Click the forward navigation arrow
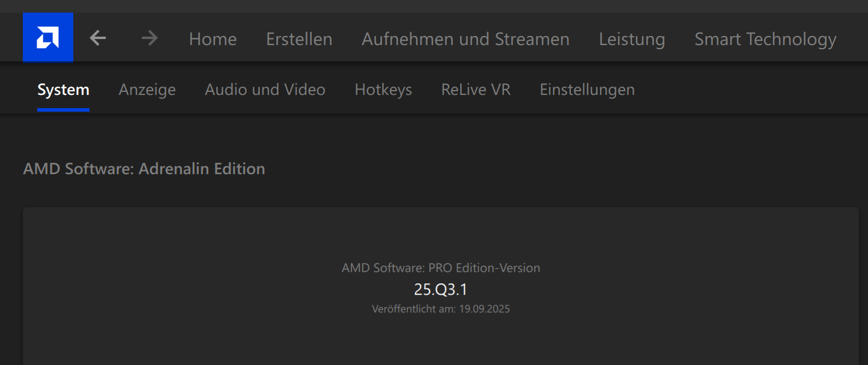The height and width of the screenshot is (365, 868). [150, 38]
